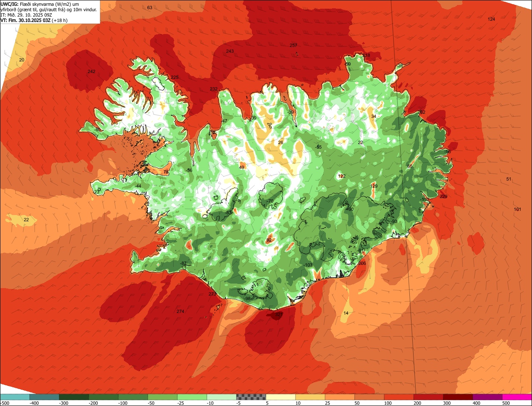Click the map value '-103' in southern Iceland
Viewport: 532px width, 406px height.
[308, 265]
